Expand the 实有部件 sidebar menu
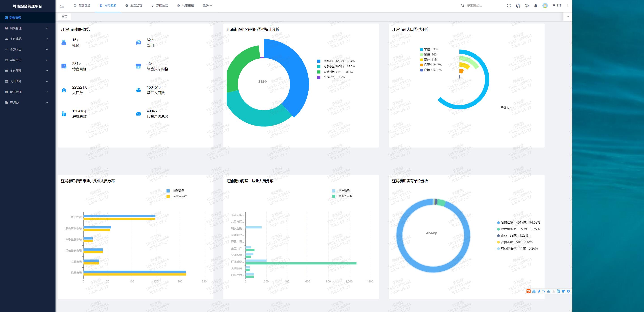The image size is (644, 312). 28,71
